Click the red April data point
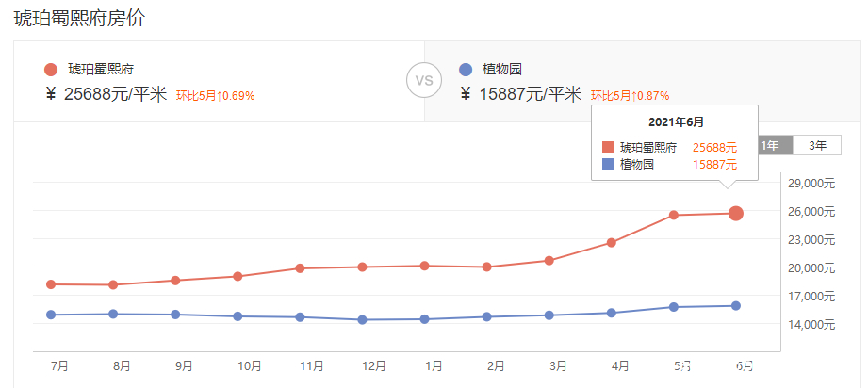This screenshot has height=388, width=868. pos(611,243)
